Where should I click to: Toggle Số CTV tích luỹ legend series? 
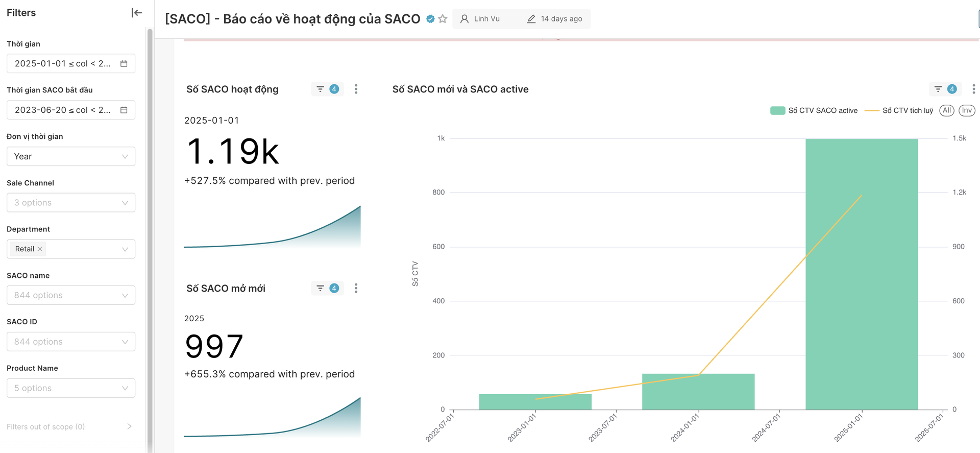tap(899, 111)
